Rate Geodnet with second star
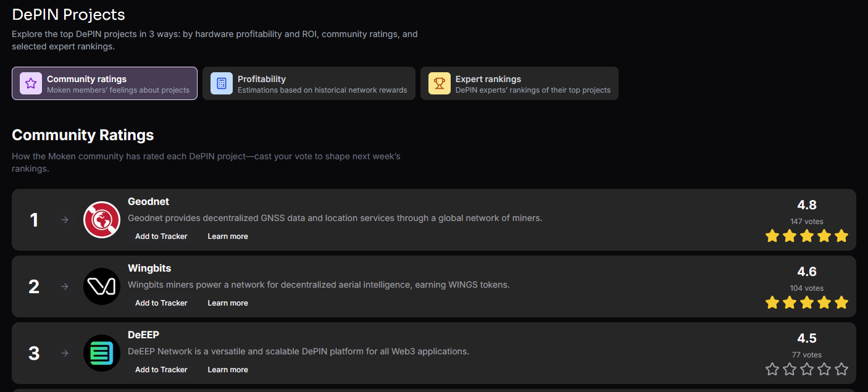Viewport: 868px width, 392px height. pos(790,236)
